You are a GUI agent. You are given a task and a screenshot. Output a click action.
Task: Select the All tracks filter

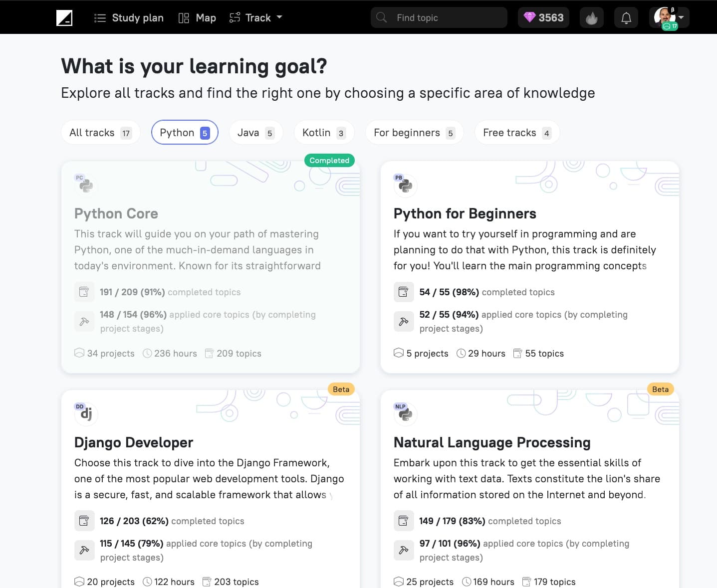coord(100,133)
